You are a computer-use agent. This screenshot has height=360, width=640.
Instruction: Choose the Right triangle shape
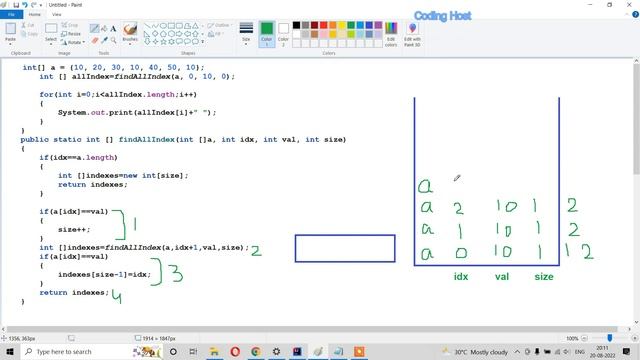(x=147, y=34)
